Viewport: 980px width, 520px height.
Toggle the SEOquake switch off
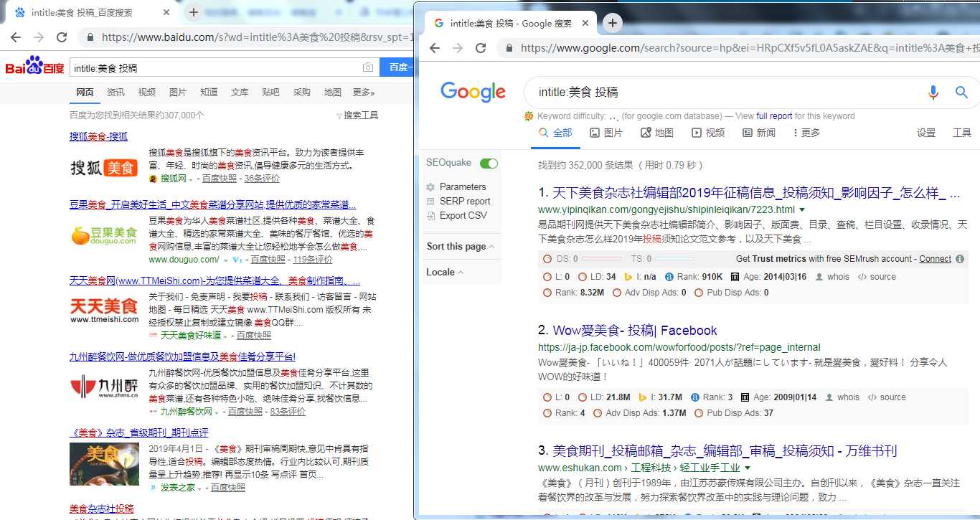[x=489, y=164]
